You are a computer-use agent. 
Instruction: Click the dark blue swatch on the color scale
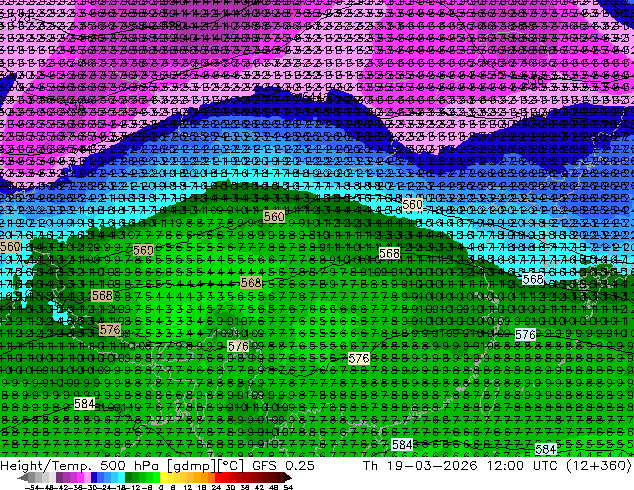(94, 477)
